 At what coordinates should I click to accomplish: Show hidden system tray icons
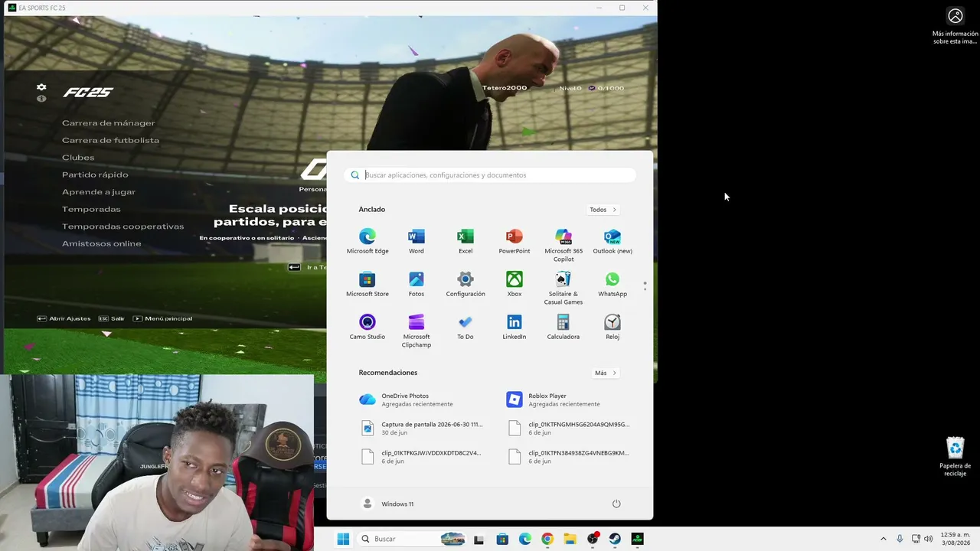point(883,539)
